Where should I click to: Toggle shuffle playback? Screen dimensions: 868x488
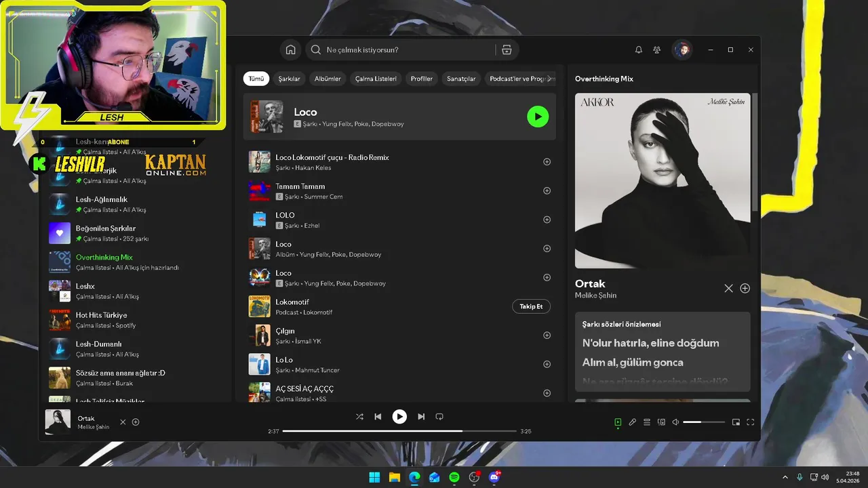point(359,417)
